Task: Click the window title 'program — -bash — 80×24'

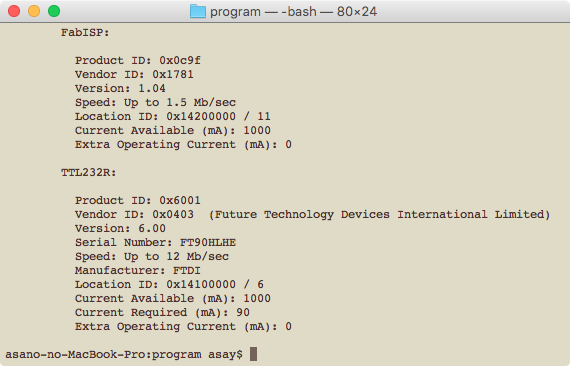Action: click(293, 12)
